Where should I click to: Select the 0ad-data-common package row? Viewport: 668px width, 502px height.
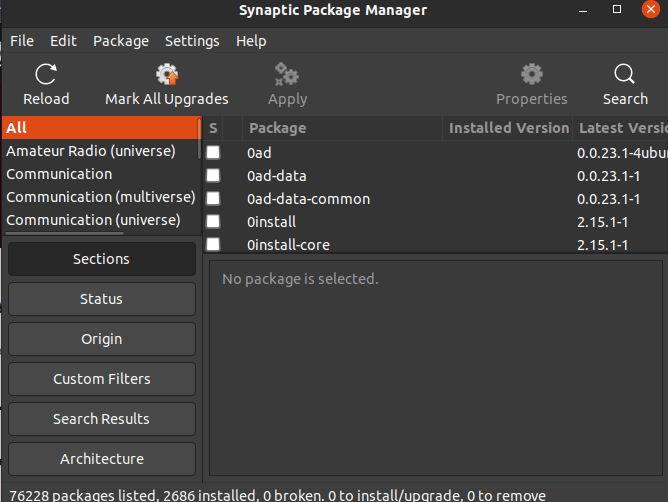coord(436,199)
